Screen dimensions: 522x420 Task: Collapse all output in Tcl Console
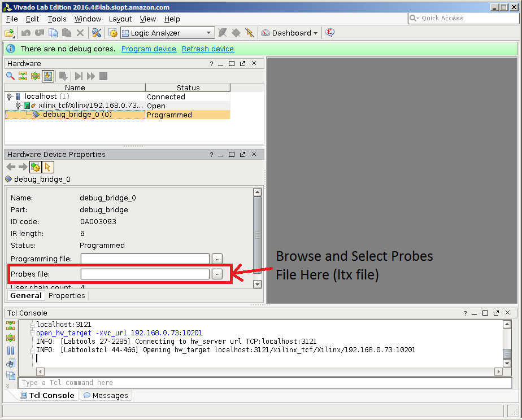tap(11, 325)
